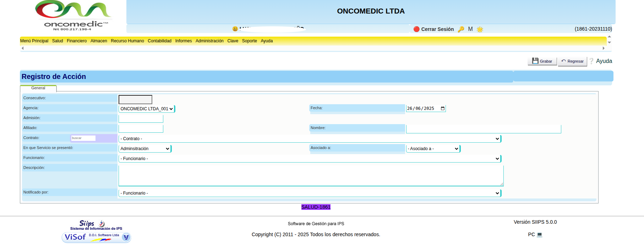Screen dimensions: 644x244
Task: Open the Asociado a dropdown
Action: tap(433, 149)
